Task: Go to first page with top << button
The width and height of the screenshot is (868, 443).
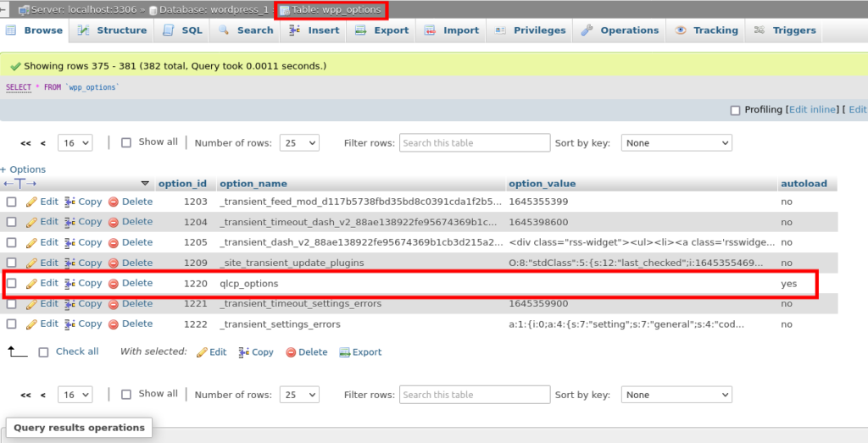Action: 25,143
